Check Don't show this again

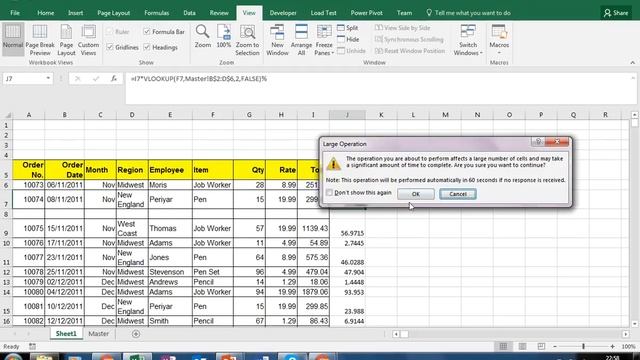(329, 193)
